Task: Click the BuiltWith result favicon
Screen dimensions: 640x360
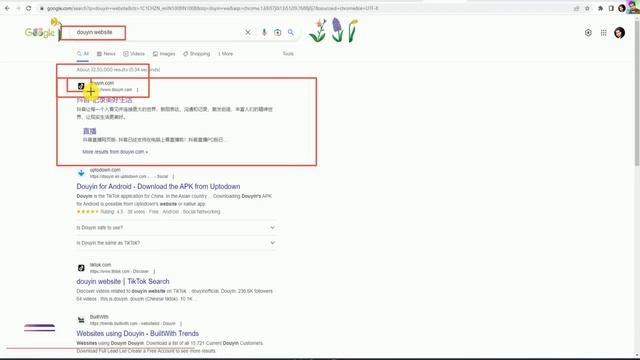Action: point(81,320)
